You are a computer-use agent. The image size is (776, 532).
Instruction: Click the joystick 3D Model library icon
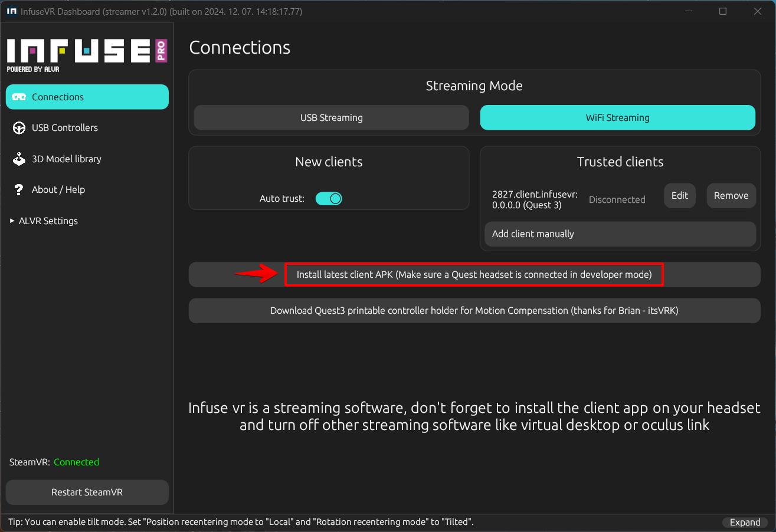click(19, 159)
